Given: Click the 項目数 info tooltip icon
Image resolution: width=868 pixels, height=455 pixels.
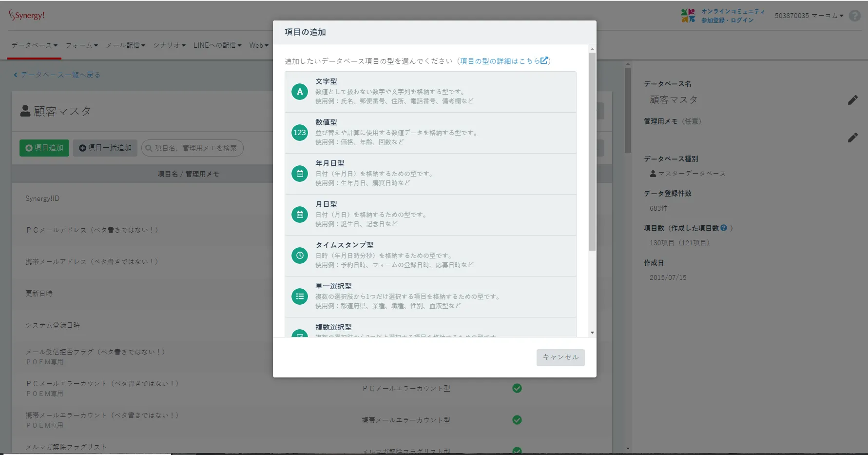Looking at the screenshot, I should click(x=724, y=228).
